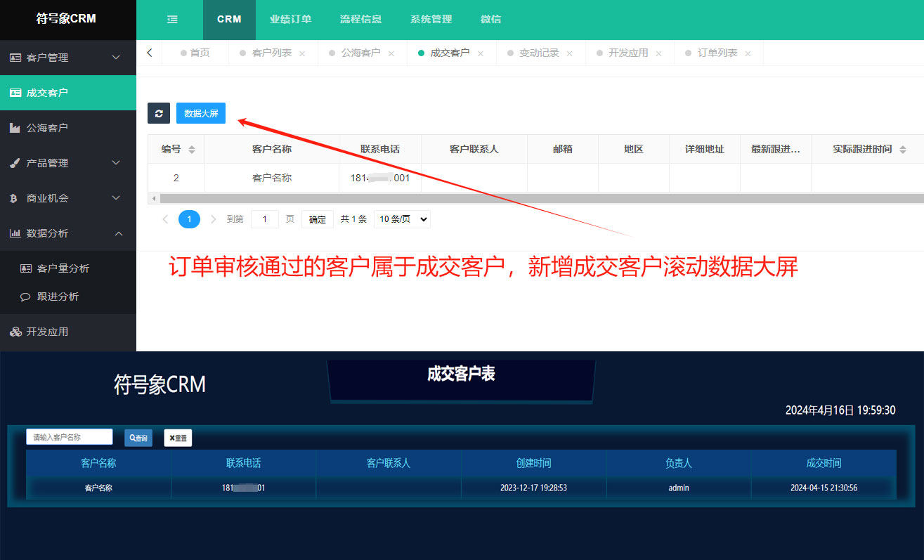Toggle the sidebar collapse hamburger icon
The image size is (924, 560).
(172, 20)
